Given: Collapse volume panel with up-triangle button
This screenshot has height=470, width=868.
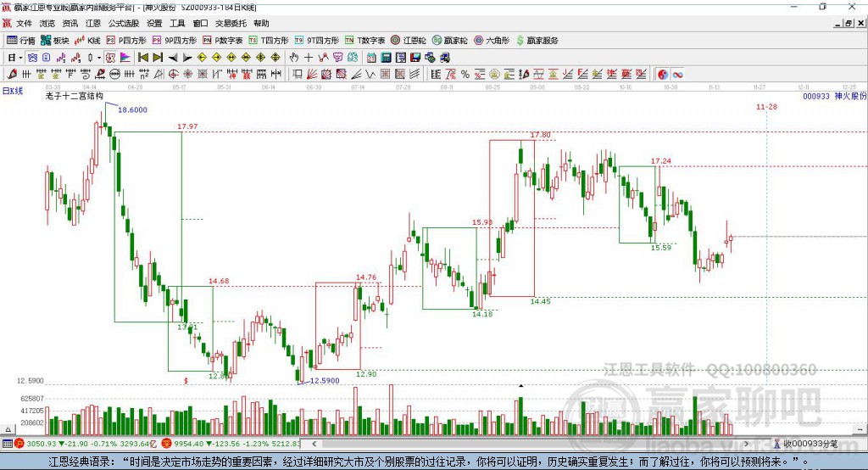Looking at the screenshot, I should point(8,429).
